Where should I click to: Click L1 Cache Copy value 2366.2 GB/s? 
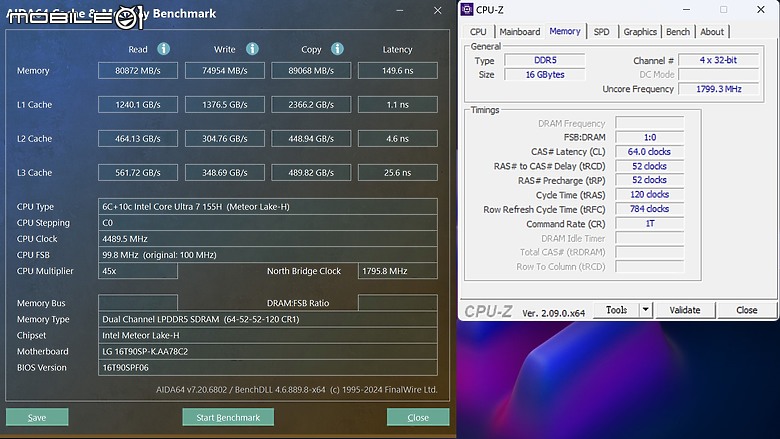click(311, 104)
